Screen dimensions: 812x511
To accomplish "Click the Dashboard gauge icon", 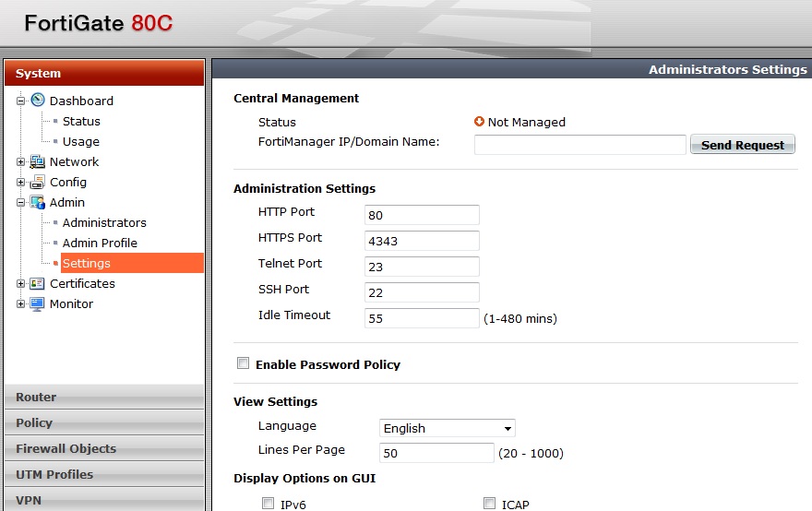I will pyautogui.click(x=38, y=101).
